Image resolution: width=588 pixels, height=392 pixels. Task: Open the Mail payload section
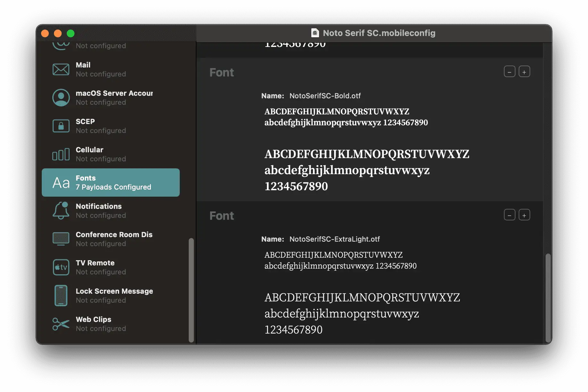pos(111,69)
